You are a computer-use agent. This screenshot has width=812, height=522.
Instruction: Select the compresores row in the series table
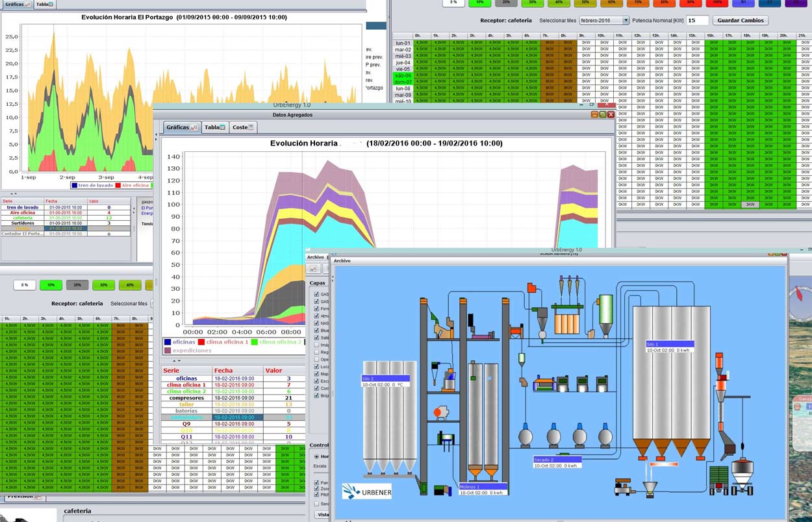coord(233,398)
